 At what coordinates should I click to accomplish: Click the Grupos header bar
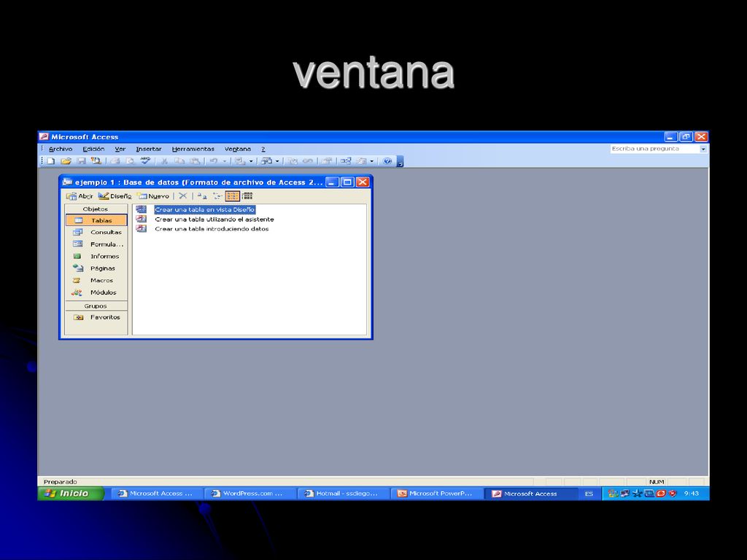pyautogui.click(x=96, y=306)
